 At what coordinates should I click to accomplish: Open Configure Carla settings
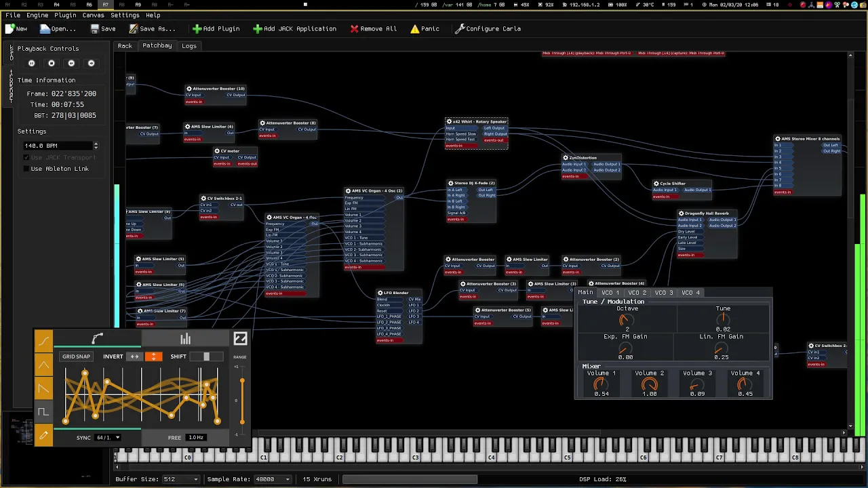coord(488,28)
